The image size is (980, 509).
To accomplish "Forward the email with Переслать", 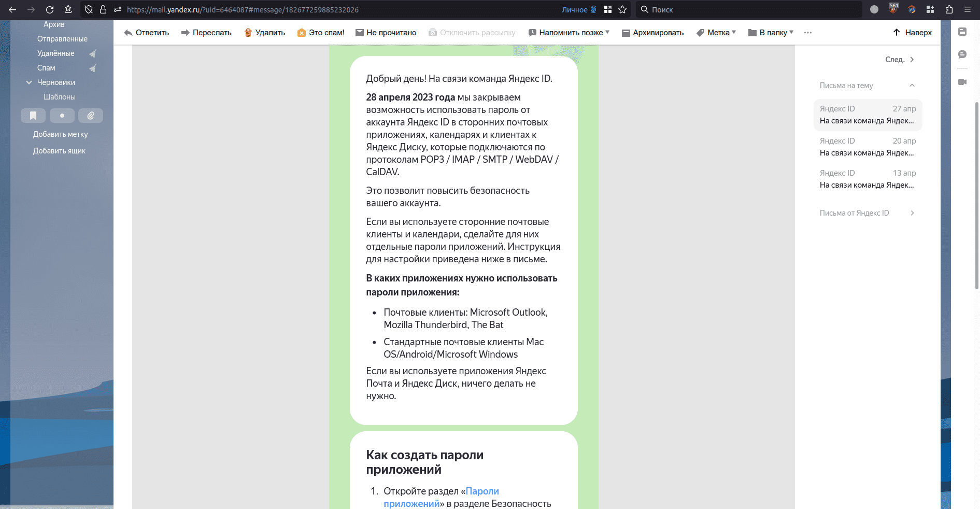I will pos(206,33).
